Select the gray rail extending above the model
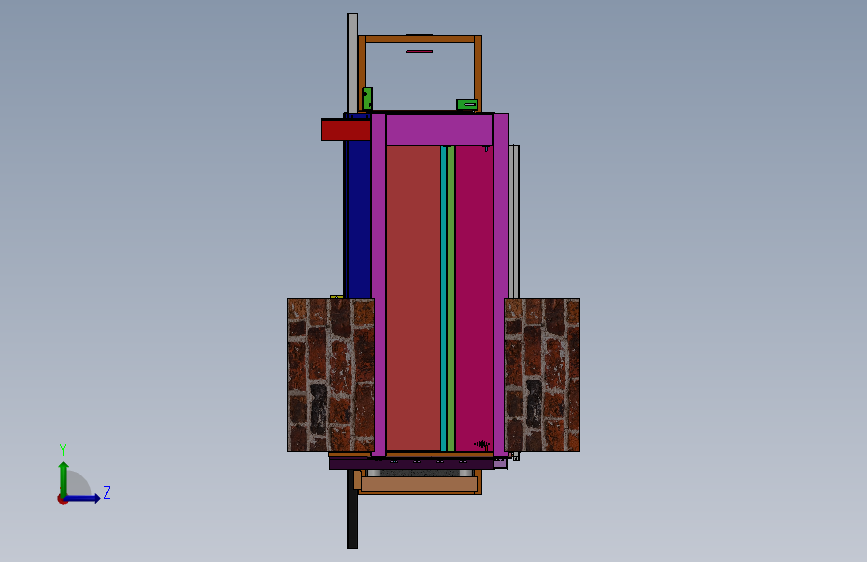 pyautogui.click(x=352, y=63)
